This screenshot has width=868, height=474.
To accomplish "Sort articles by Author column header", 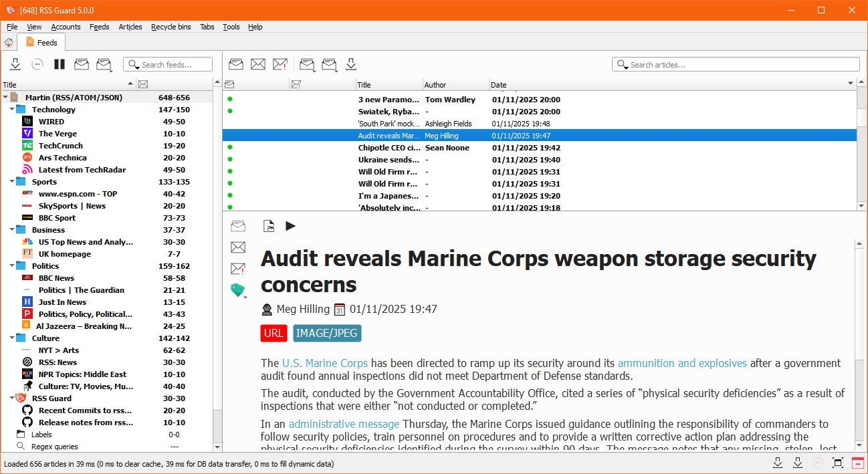I will coord(456,84).
